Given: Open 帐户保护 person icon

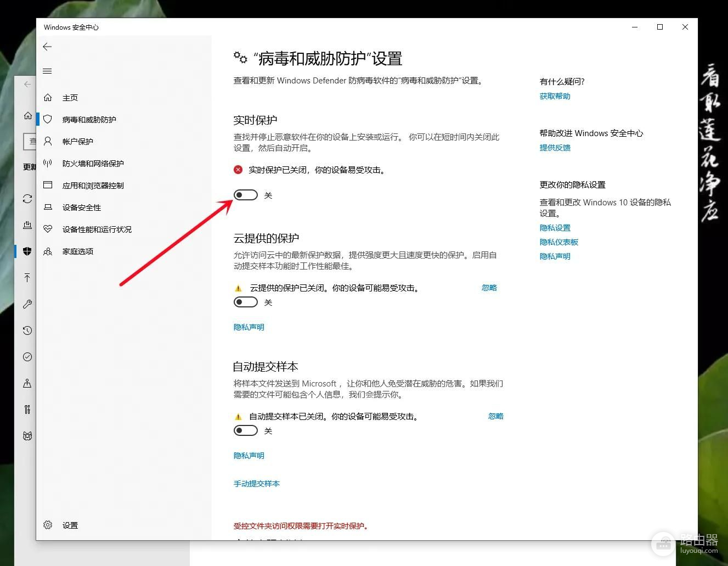Looking at the screenshot, I should pos(48,142).
